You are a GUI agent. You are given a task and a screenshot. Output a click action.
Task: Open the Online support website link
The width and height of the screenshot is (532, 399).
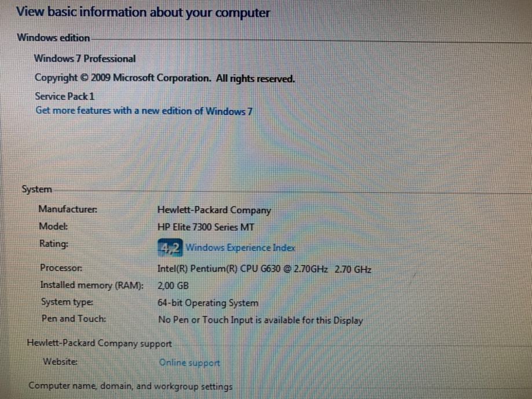(190, 363)
